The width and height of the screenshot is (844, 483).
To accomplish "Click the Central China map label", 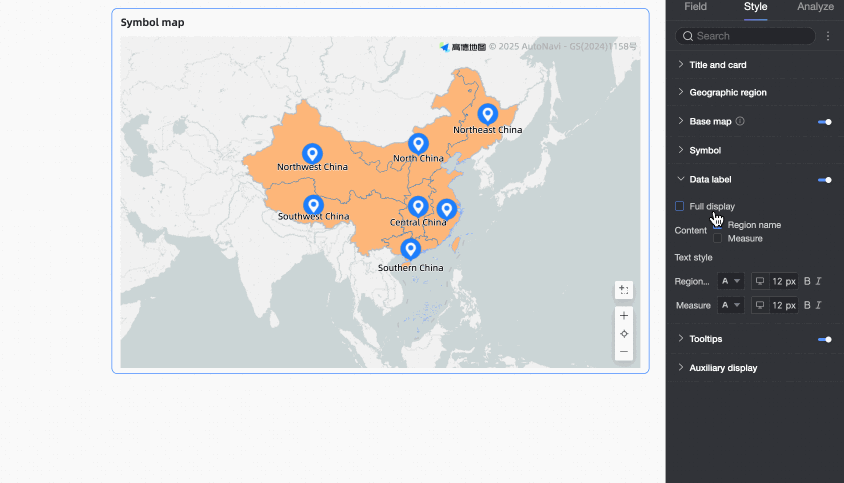I will click(418, 222).
